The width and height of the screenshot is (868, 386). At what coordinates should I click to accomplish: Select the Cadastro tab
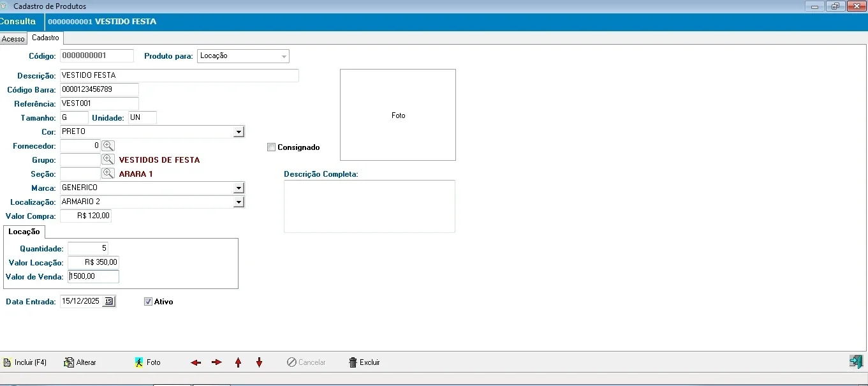[45, 38]
